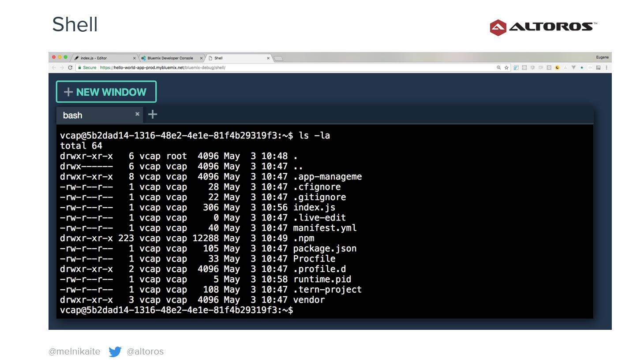This screenshot has height=362, width=644.
Task: Close the bash terminal tab
Action: point(137,114)
